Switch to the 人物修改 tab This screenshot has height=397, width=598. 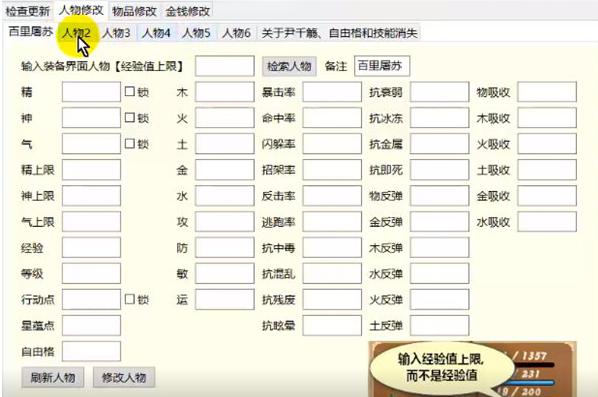[81, 10]
